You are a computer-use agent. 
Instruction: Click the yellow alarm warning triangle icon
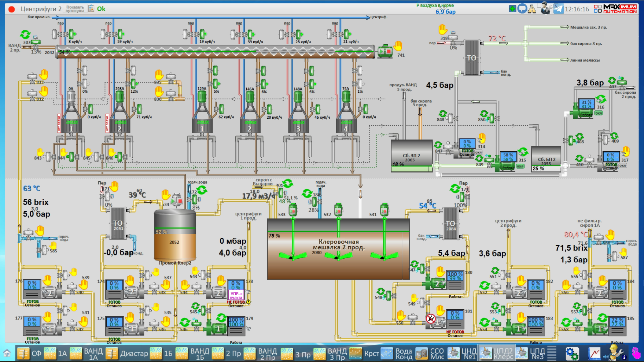coord(532,9)
